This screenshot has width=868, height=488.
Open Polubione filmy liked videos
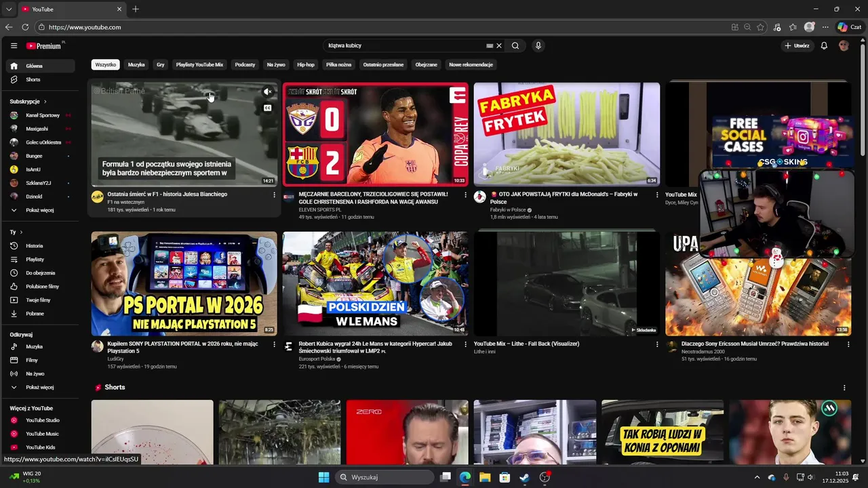click(x=42, y=286)
